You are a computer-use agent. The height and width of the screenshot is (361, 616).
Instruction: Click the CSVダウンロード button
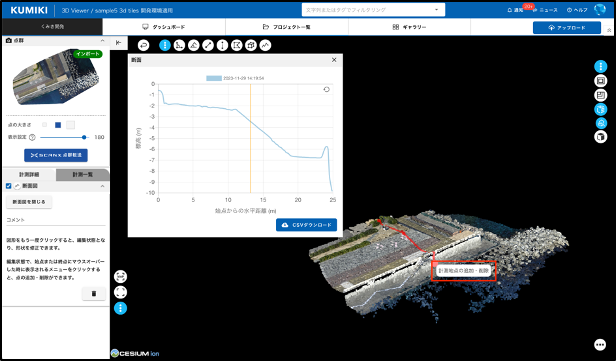pos(306,225)
